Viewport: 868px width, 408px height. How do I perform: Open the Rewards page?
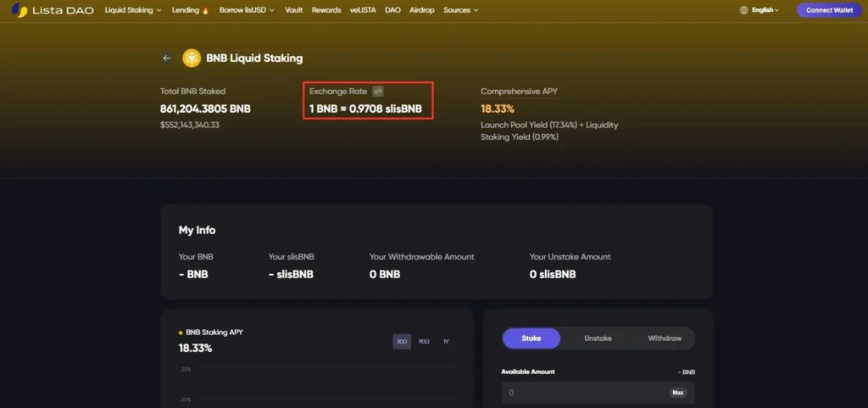326,10
